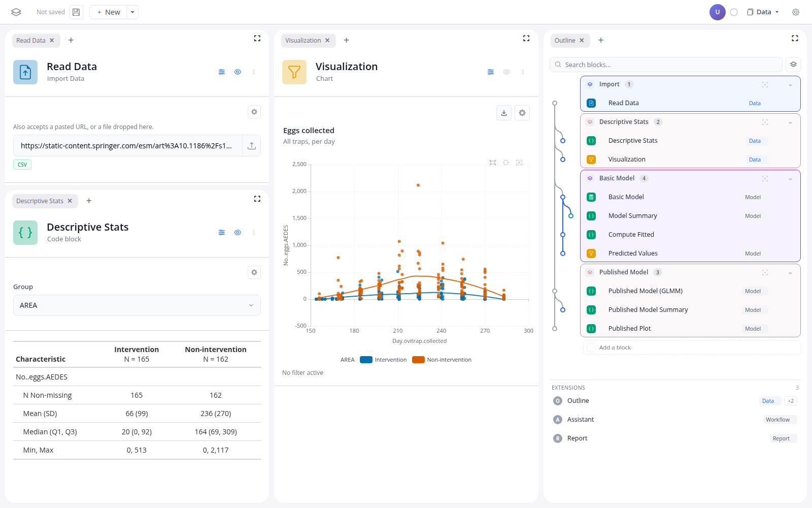Screen dimensions: 812x508
Task: Collapse the Published Model group
Action: (790, 273)
